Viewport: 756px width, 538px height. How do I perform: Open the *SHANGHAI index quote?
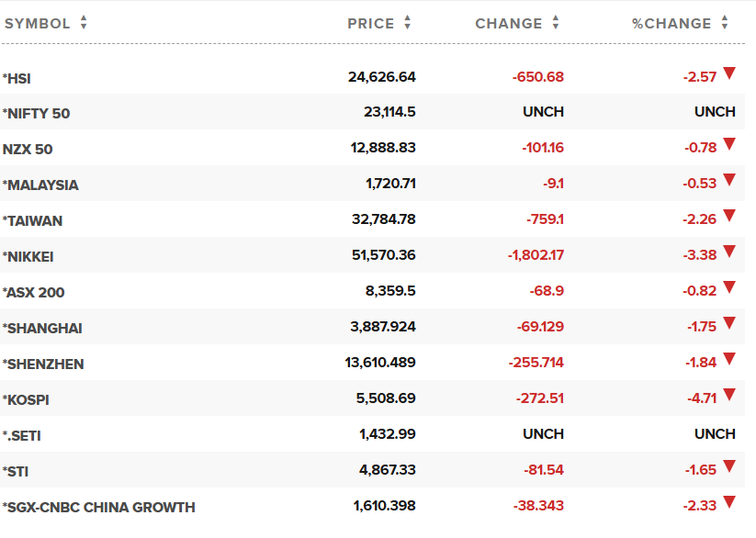tap(42, 329)
